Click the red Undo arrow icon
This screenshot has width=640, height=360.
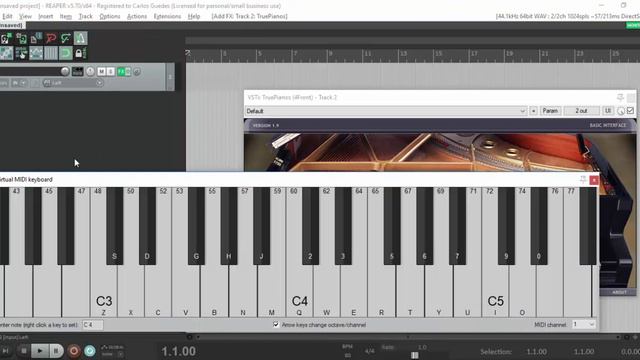(51, 38)
